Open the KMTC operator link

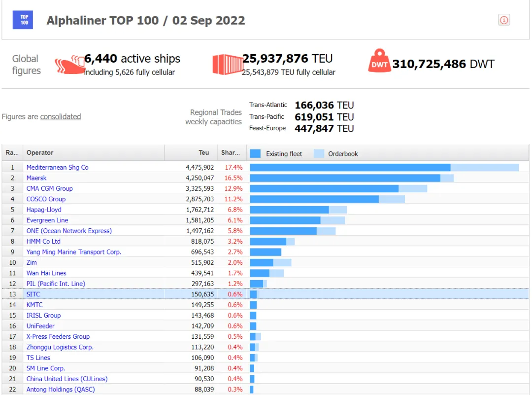pyautogui.click(x=34, y=305)
